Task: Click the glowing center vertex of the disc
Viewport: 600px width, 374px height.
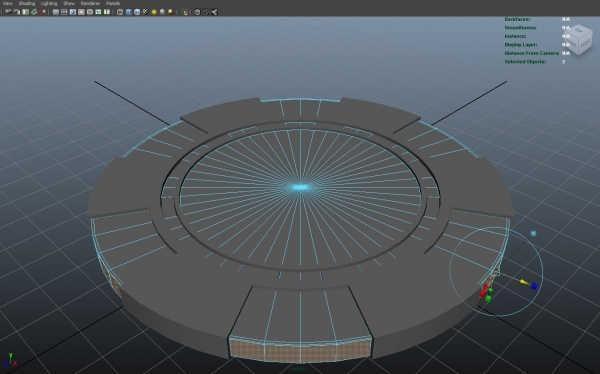Action: click(300, 187)
